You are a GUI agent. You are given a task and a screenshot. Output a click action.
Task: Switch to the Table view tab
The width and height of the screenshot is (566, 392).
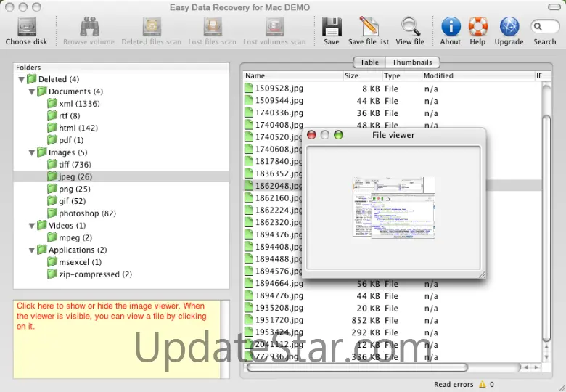point(369,62)
